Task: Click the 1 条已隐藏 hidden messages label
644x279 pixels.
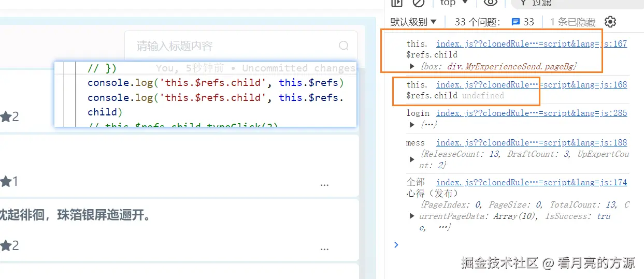Action: point(573,22)
